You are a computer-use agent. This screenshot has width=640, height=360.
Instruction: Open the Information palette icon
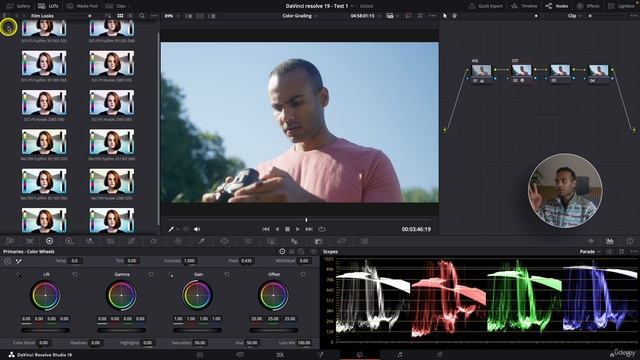[630, 241]
